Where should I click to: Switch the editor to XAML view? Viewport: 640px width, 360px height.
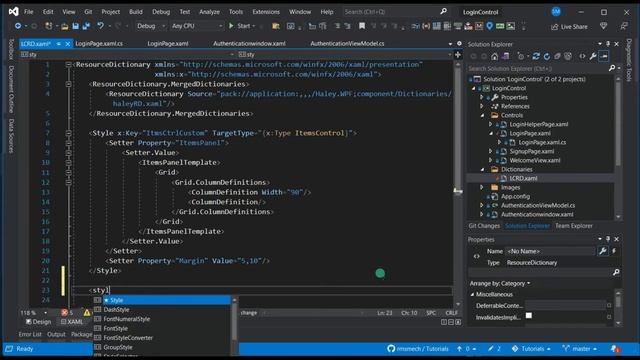click(x=72, y=322)
